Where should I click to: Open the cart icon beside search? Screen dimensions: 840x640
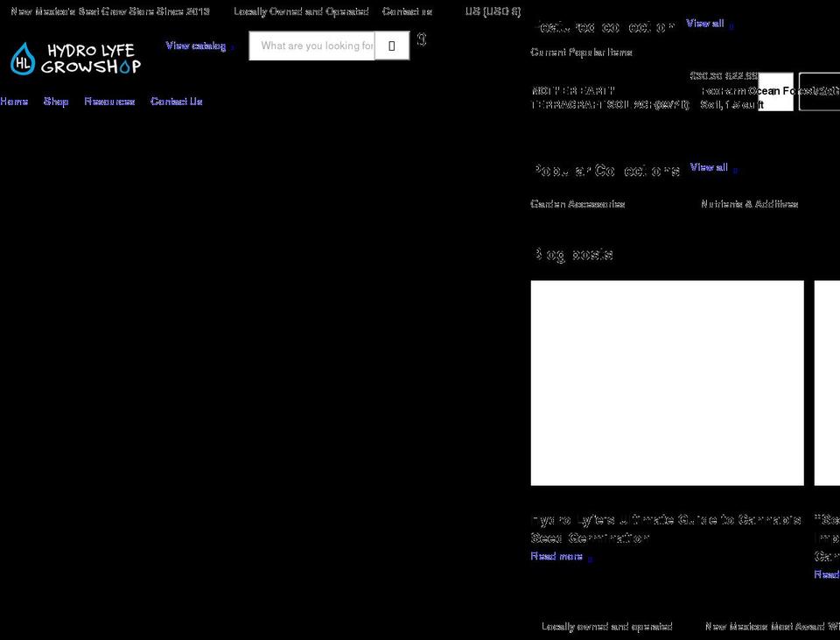point(422,39)
